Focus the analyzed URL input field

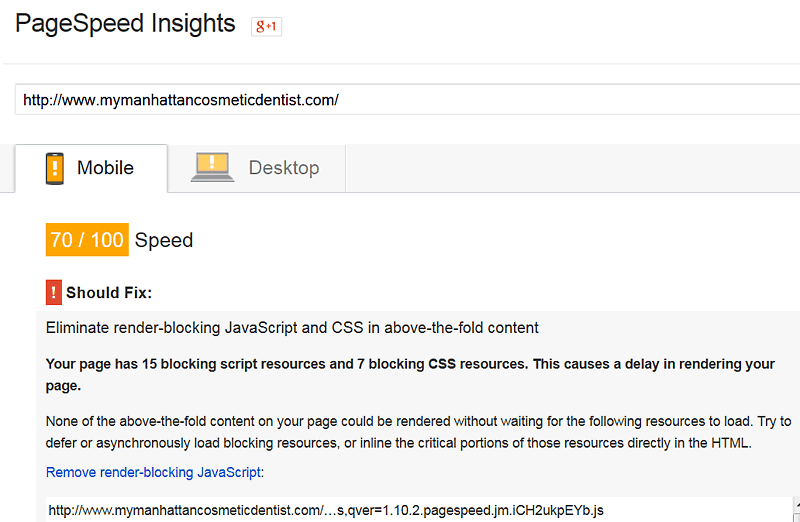(x=407, y=100)
